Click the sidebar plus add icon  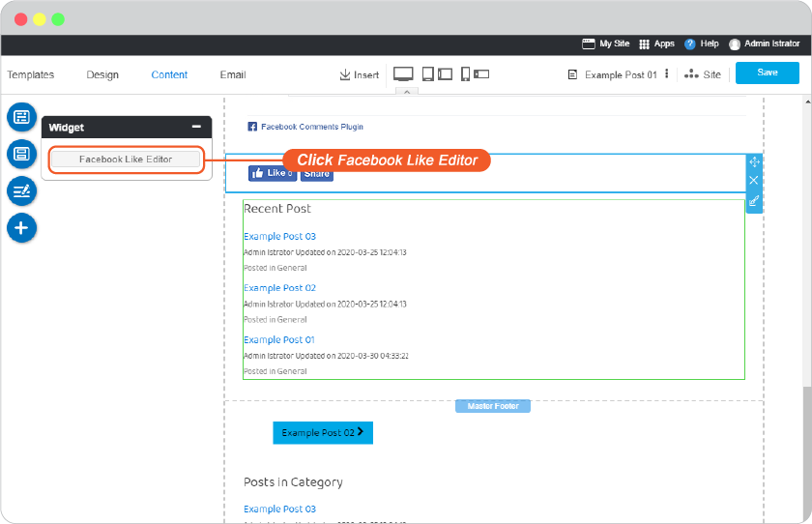click(21, 228)
